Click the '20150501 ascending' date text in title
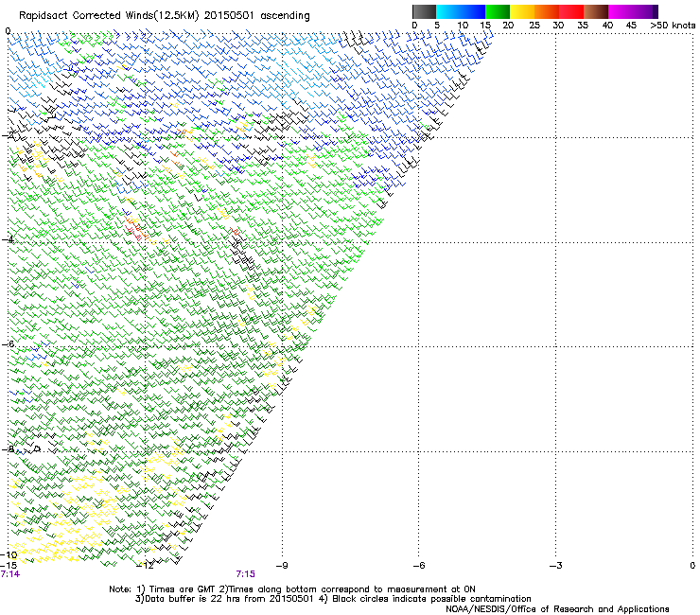Viewport: 700px width, 615px height. [256, 16]
